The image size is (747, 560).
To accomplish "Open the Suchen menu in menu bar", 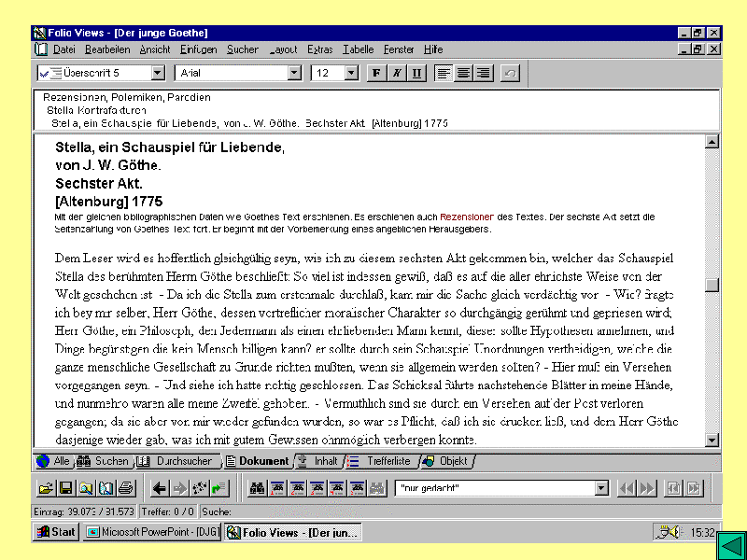I will coord(243,49).
